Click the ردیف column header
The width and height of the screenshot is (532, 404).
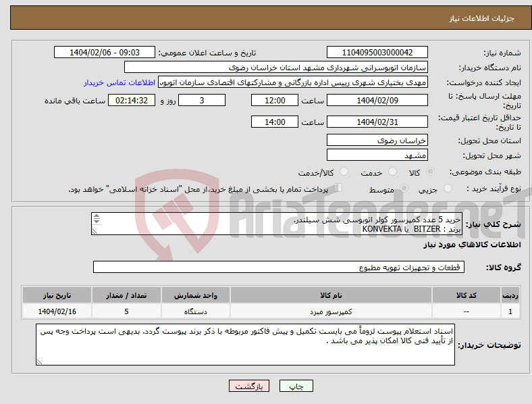coord(510,295)
